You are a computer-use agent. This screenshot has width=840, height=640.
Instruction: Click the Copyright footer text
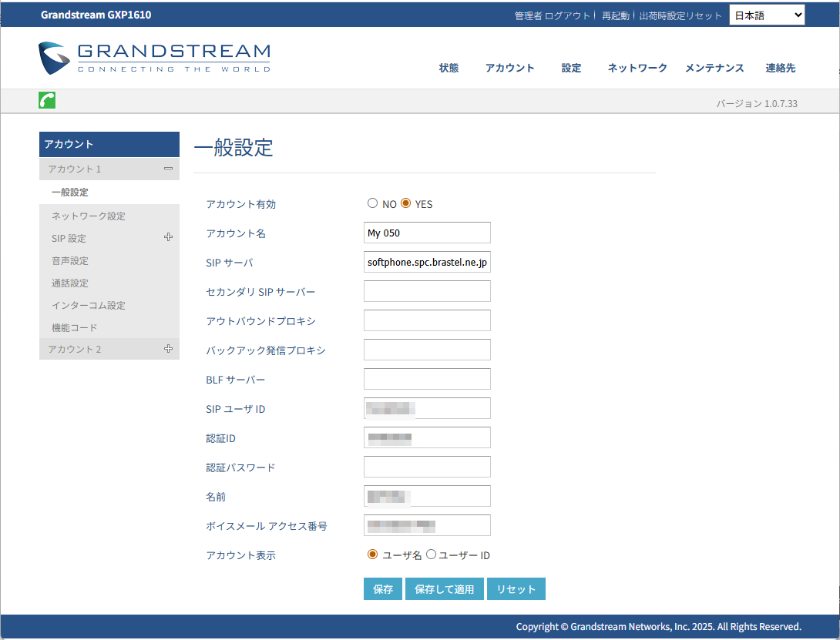[x=658, y=627]
